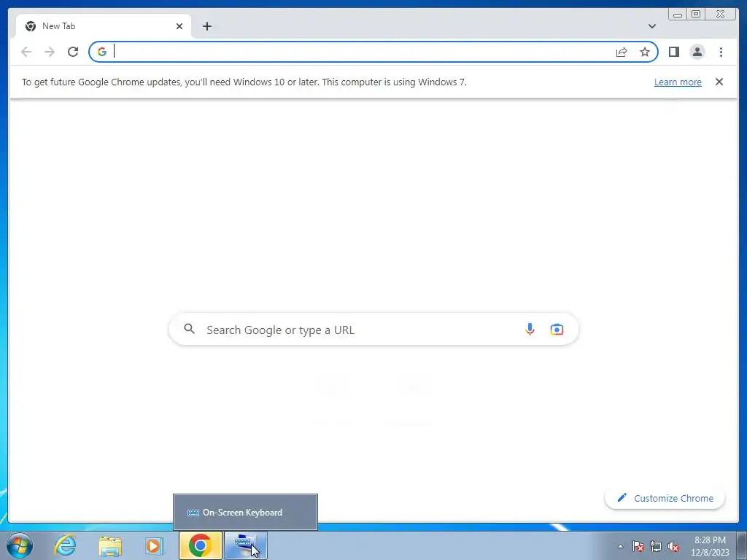Click the Chrome taskbar button
747x560 pixels.
tap(201, 545)
